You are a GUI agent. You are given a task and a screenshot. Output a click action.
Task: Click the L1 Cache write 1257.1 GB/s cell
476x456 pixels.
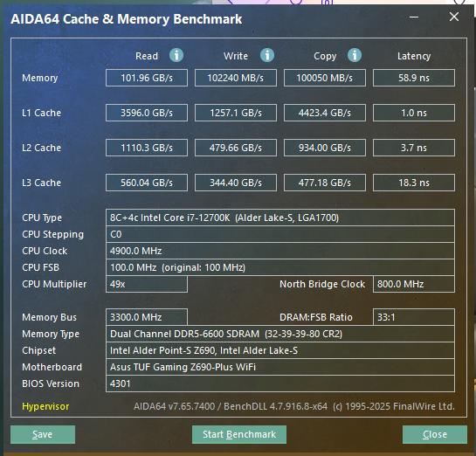coord(236,113)
